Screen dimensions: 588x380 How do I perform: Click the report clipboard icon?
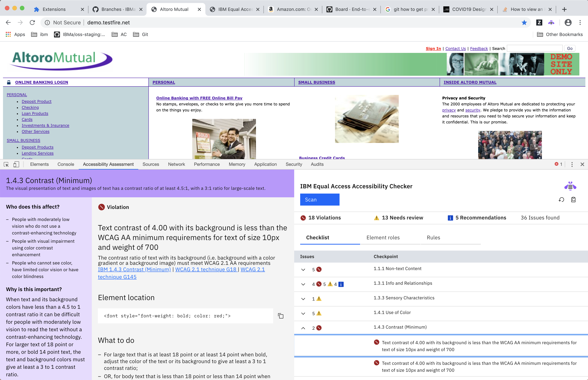point(573,200)
